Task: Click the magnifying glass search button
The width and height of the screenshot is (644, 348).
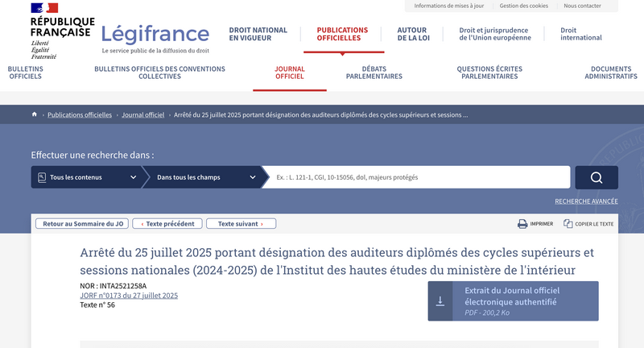Action: pyautogui.click(x=597, y=177)
